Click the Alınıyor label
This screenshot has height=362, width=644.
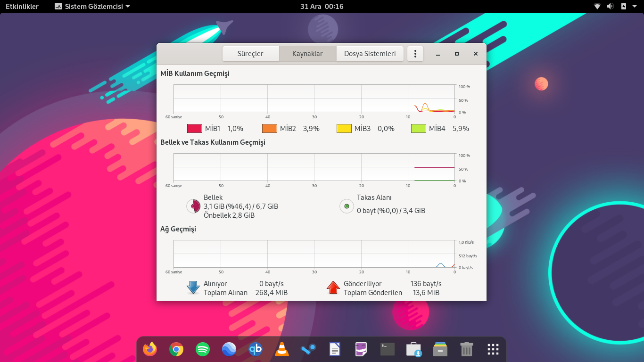pos(215,284)
